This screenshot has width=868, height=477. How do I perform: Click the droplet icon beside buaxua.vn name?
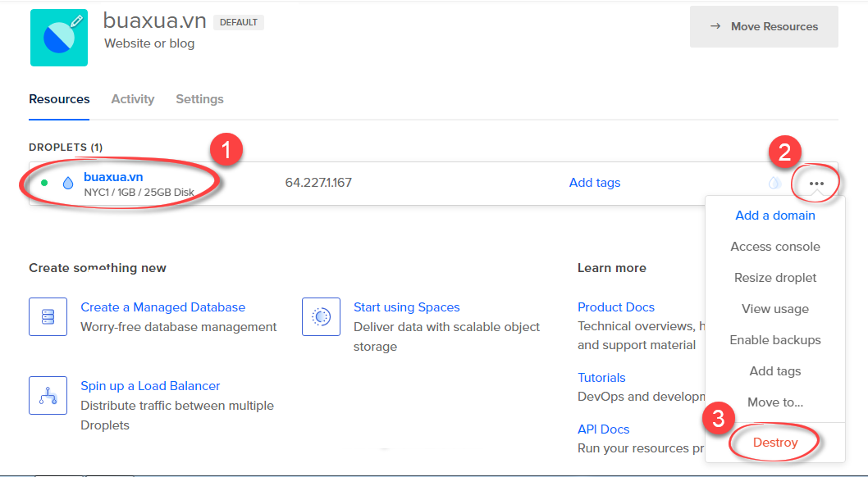pyautogui.click(x=68, y=183)
